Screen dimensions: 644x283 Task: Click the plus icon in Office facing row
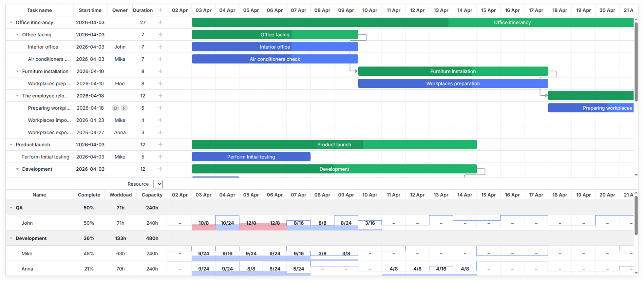coord(160,35)
